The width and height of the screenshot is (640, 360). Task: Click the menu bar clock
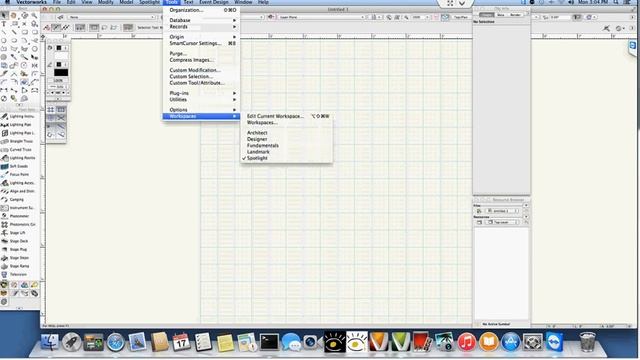pos(593,2)
